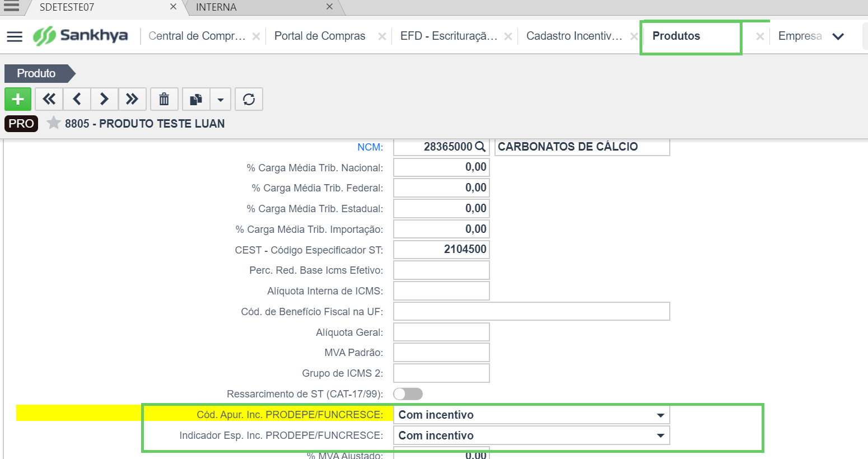Search NCM using the magnifier icon
868x459 pixels.
(480, 147)
